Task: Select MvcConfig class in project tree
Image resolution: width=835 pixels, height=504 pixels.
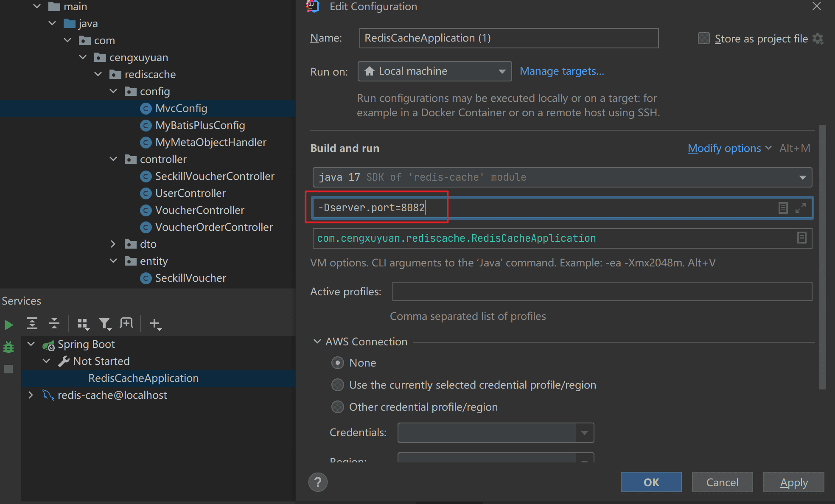Action: coord(181,109)
